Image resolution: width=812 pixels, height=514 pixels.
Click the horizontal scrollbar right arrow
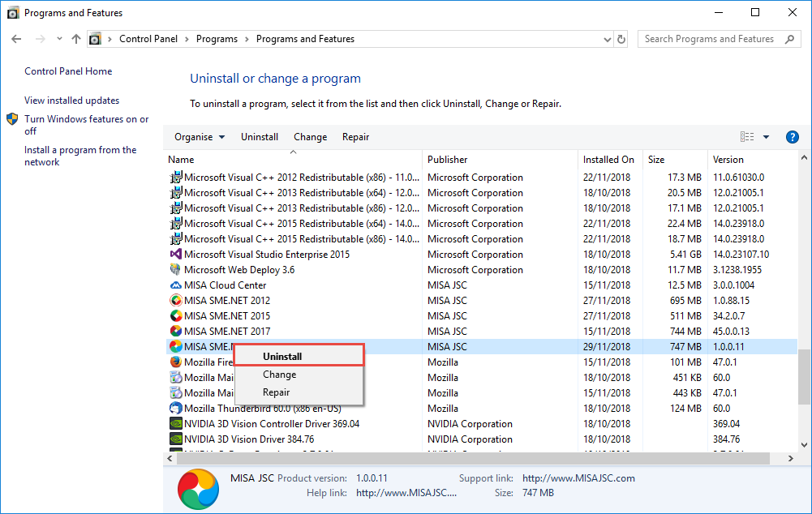pos(790,459)
